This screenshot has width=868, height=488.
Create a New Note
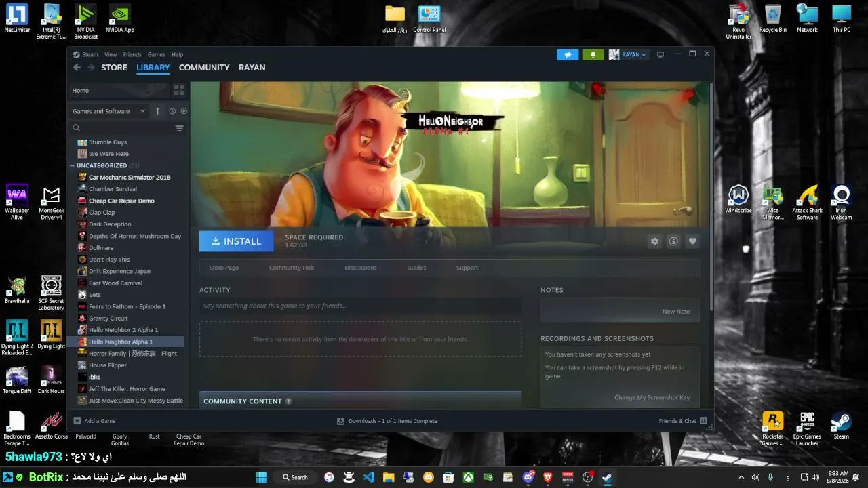point(676,312)
